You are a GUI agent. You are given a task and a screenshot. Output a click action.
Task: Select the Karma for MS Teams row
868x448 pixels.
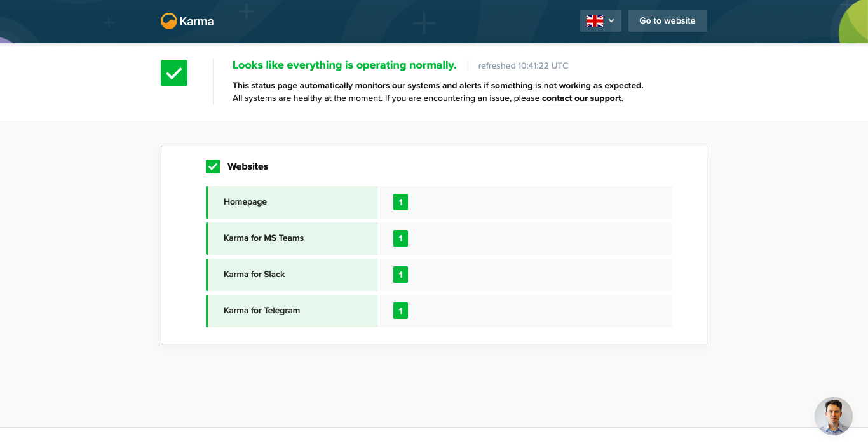tap(439, 238)
